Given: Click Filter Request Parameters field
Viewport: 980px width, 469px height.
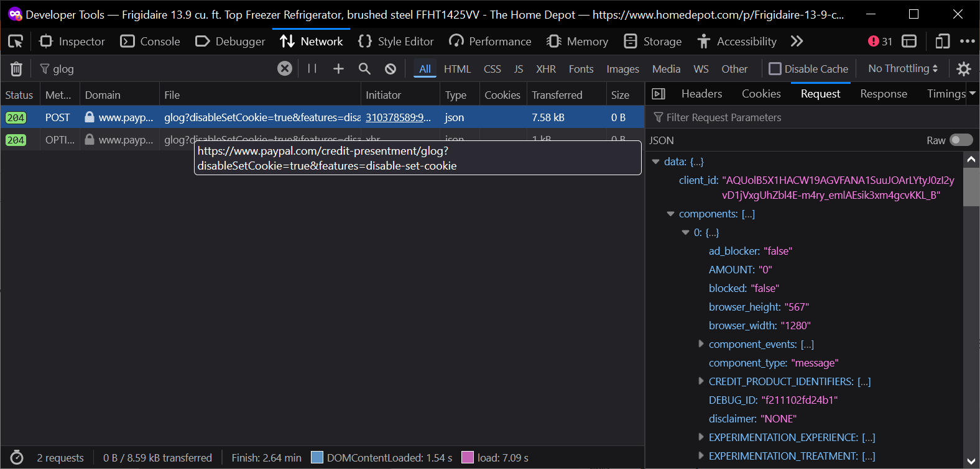Looking at the screenshot, I should coord(812,117).
